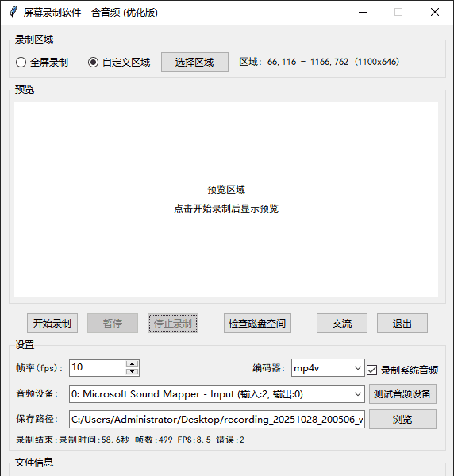Click into the 帧率 fps value field
The width and height of the screenshot is (454, 476).
(x=98, y=368)
